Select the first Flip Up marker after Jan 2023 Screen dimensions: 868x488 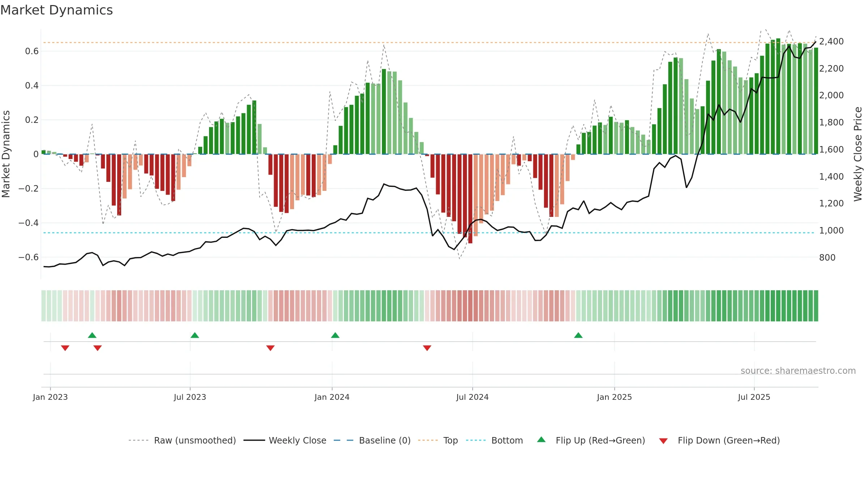pyautogui.click(x=92, y=335)
